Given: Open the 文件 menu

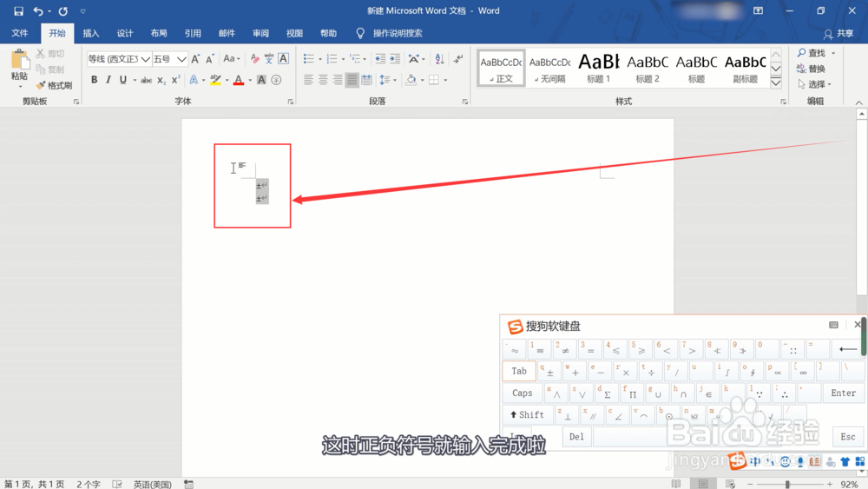Looking at the screenshot, I should click(20, 33).
